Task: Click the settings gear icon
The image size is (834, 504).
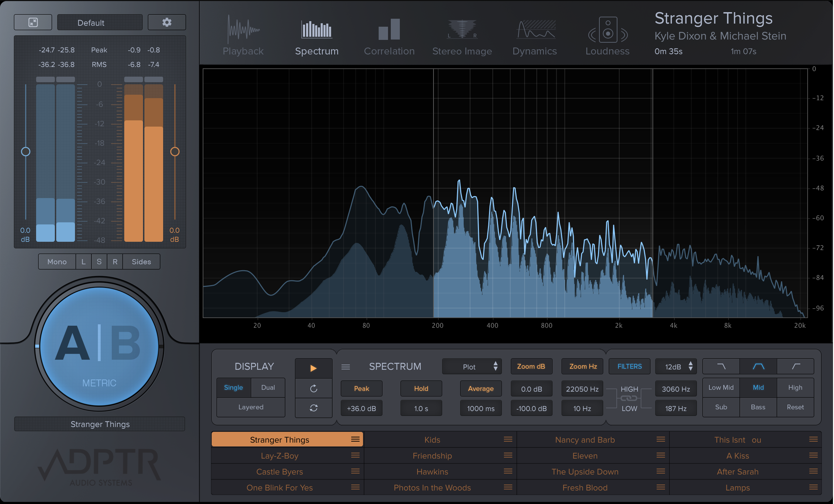Action: [167, 23]
